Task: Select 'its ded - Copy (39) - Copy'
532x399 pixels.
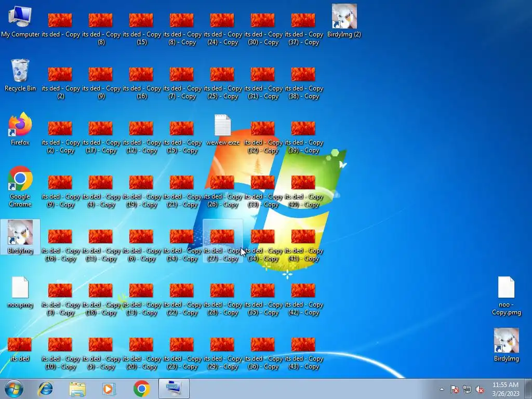Action: coord(303,137)
